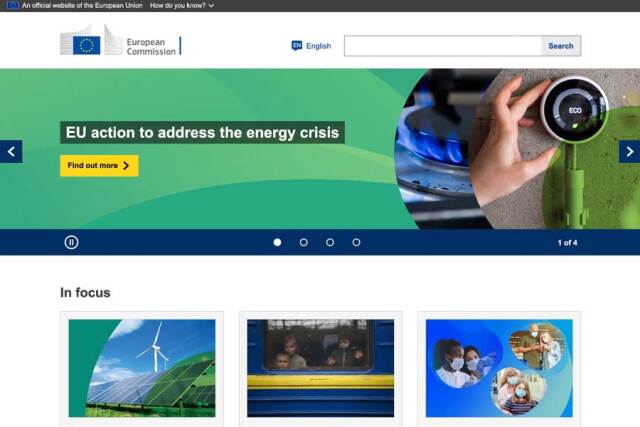Click the EU flag icon in top bar
The width and height of the screenshot is (640, 427).
pyautogui.click(x=12, y=5)
